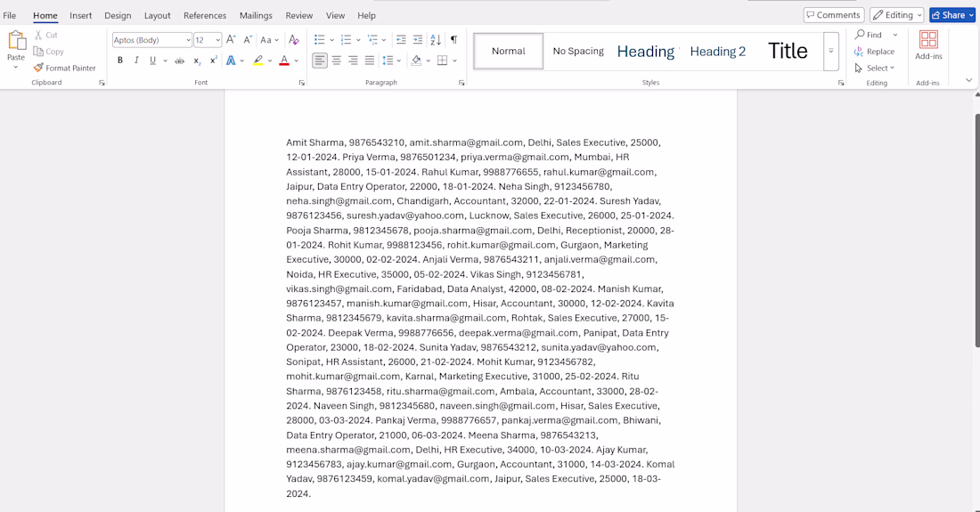Switch to the Design tab
Screen dimensions: 980x512
tap(118, 15)
